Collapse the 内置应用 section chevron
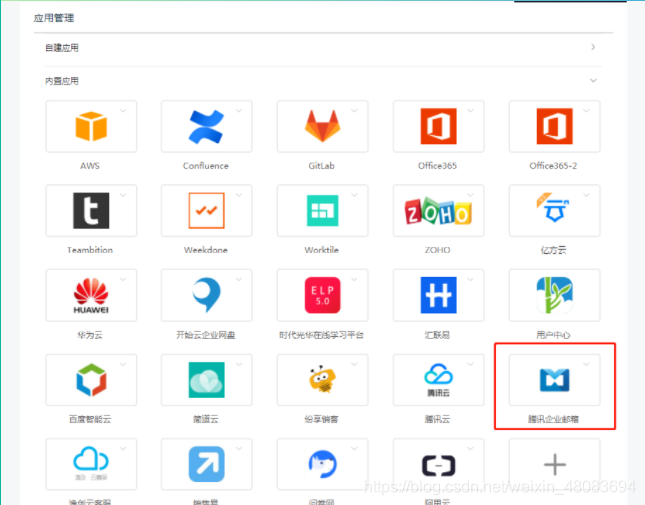645x505 pixels. click(593, 81)
